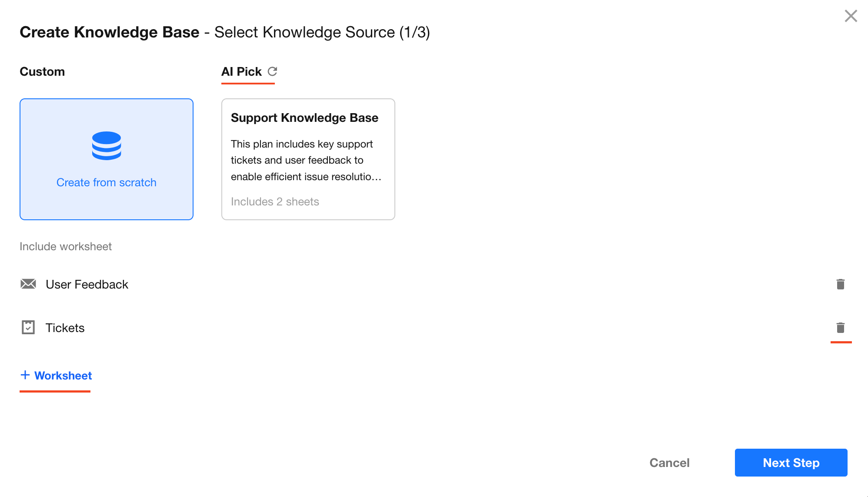The height and width of the screenshot is (497, 868).
Task: Click the Tickets checklist icon
Action: pos(28,327)
